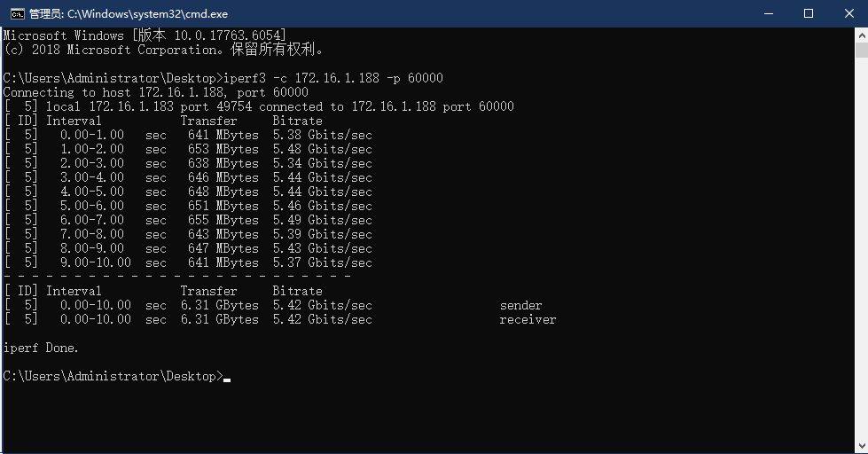Minimize the cmd.exe window

point(766,13)
